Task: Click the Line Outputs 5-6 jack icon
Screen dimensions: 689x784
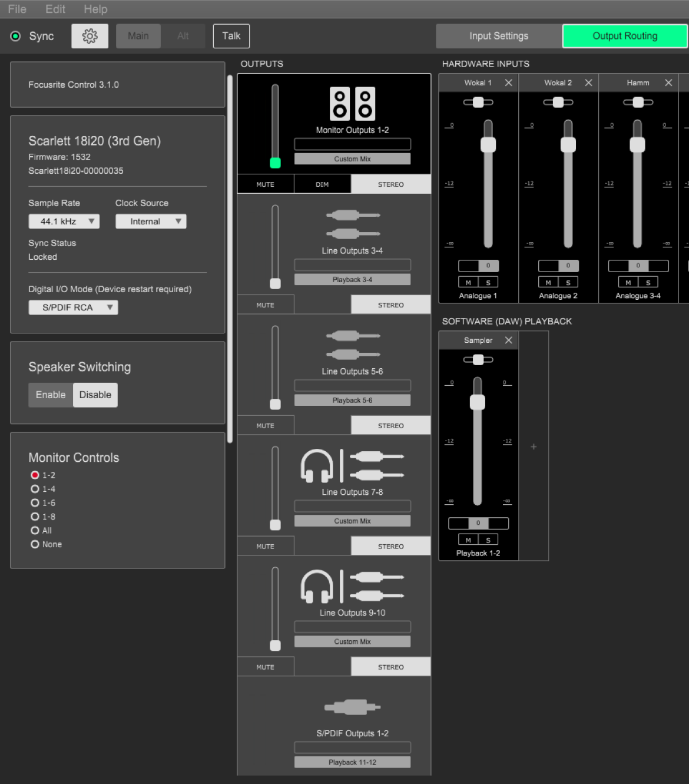Action: (x=353, y=345)
